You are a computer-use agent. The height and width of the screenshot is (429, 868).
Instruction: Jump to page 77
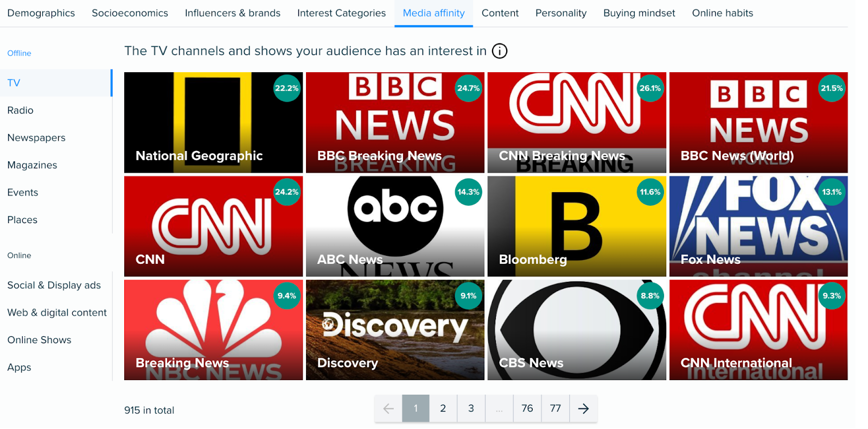click(x=555, y=408)
